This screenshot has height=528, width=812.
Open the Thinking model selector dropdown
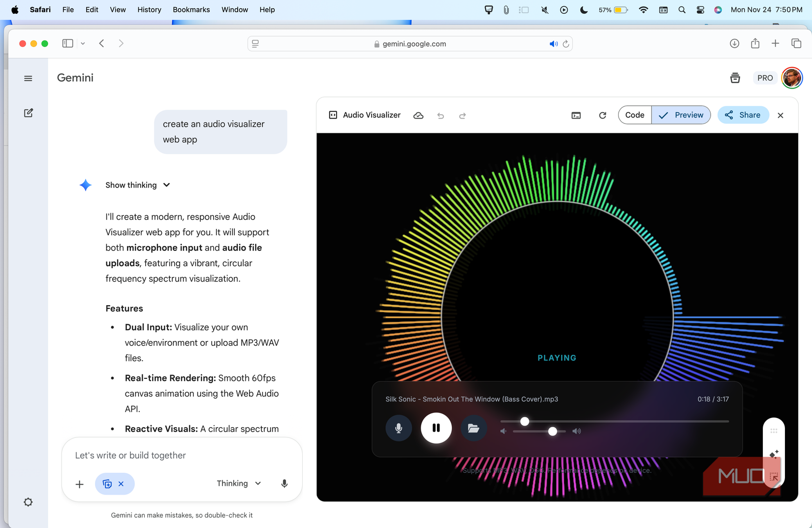point(239,483)
